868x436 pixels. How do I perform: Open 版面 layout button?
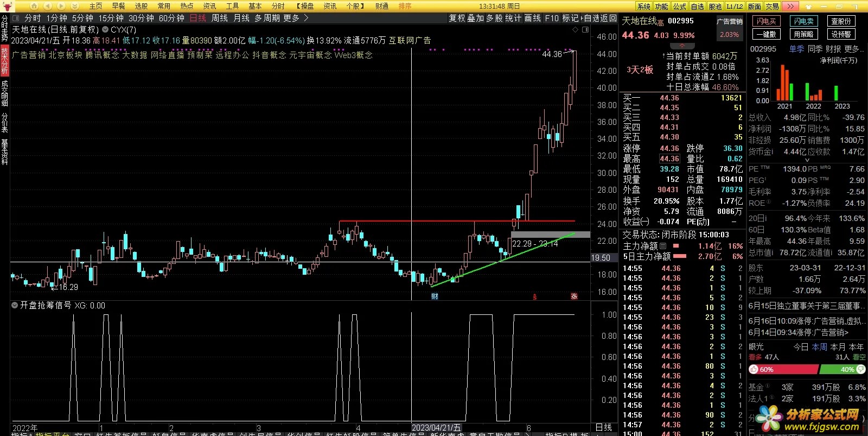[x=755, y=6]
